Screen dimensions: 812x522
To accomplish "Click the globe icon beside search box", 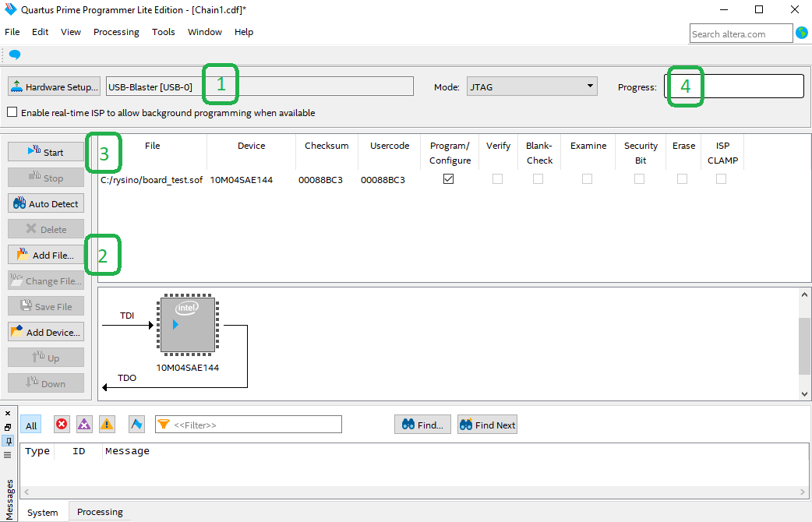I will click(802, 34).
